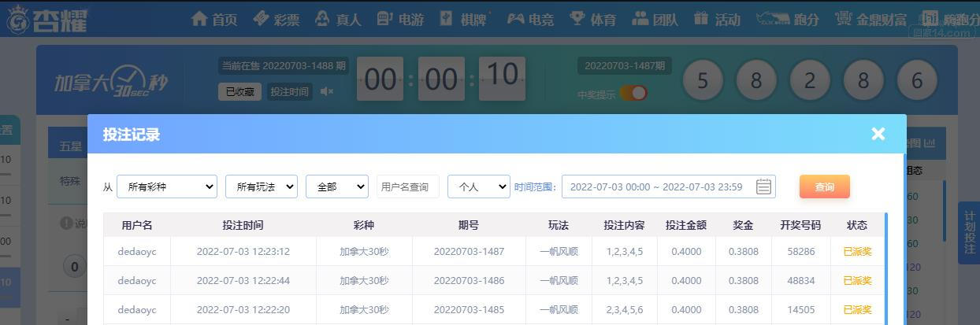Close the 投注记录 dialog

tap(878, 134)
